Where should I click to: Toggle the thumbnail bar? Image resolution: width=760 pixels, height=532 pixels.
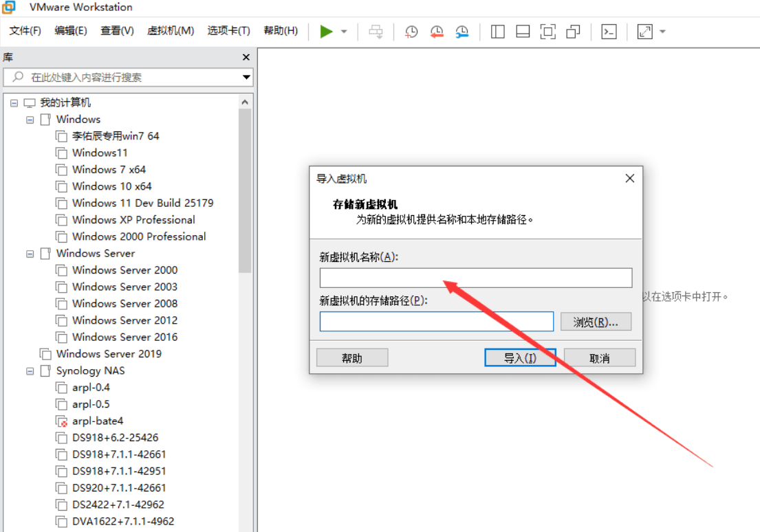pos(523,31)
